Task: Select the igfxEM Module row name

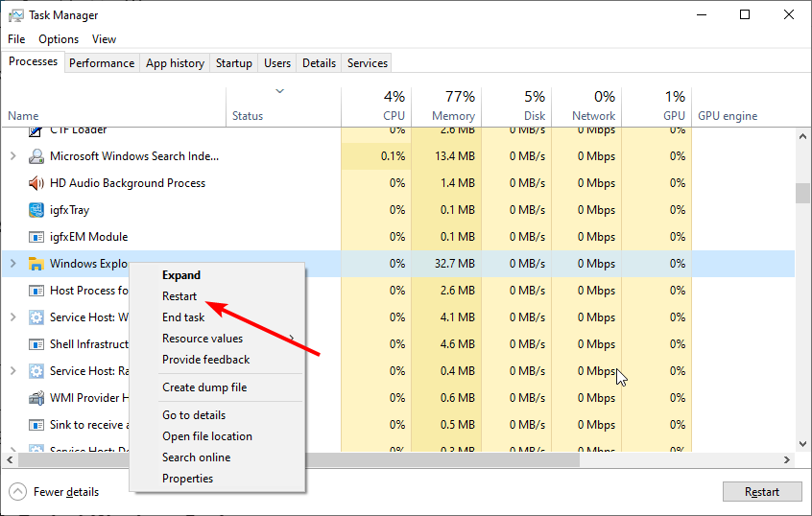Action: [x=88, y=237]
